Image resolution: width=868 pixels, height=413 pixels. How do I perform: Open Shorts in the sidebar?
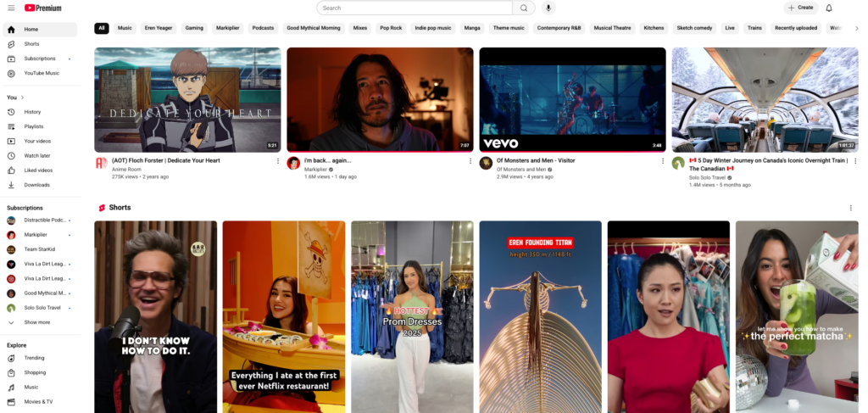(x=40, y=44)
